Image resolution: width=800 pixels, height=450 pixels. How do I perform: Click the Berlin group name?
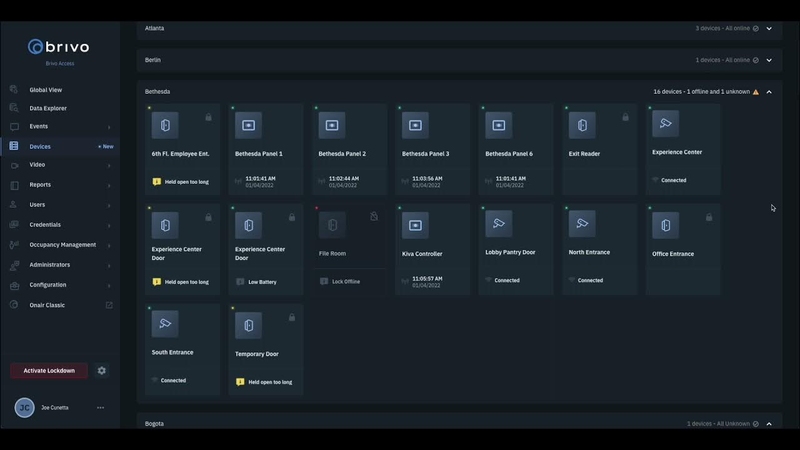[153, 60]
